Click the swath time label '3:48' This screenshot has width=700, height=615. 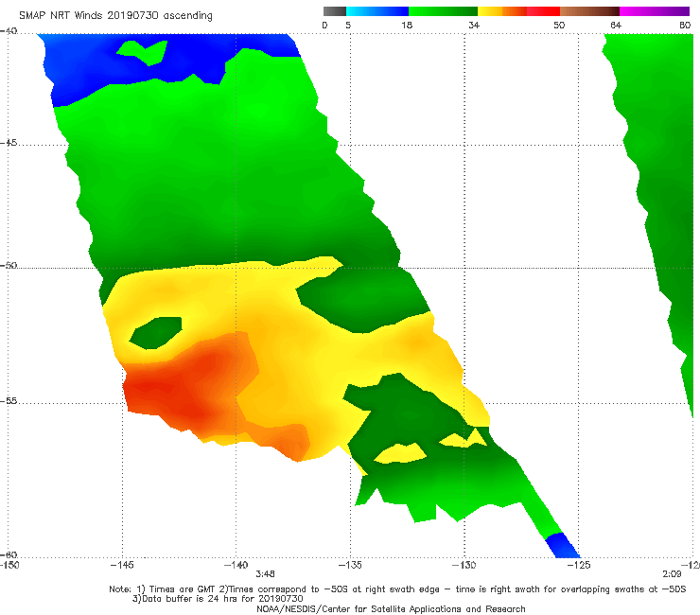click(265, 574)
